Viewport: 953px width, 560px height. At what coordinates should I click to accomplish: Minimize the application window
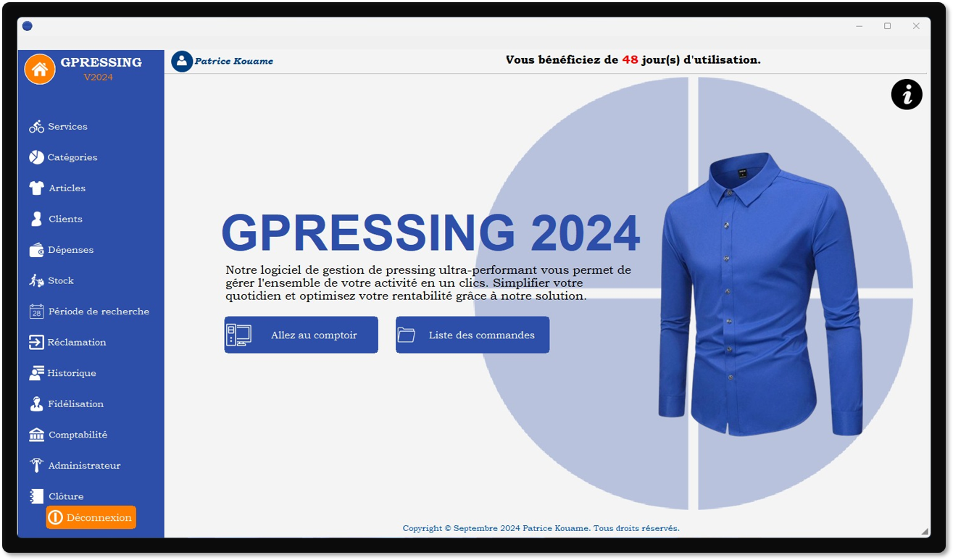point(859,26)
